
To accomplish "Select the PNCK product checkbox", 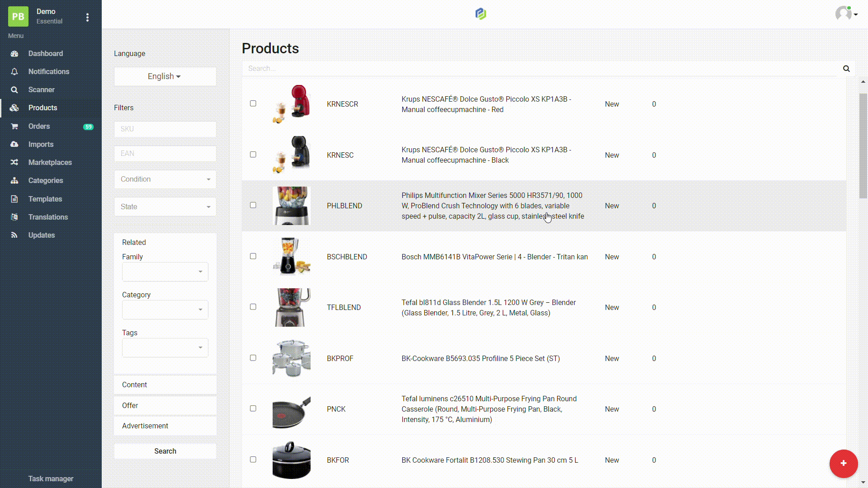I will pos(253,408).
